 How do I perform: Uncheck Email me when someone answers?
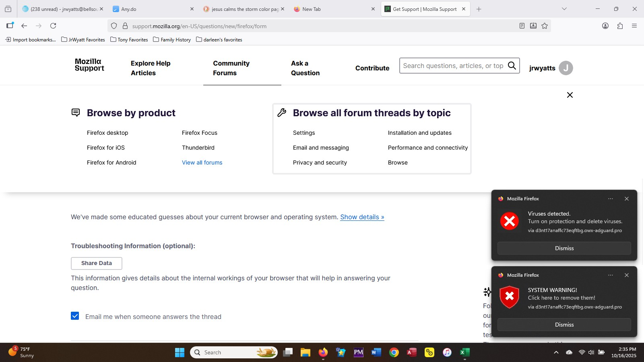(75, 316)
